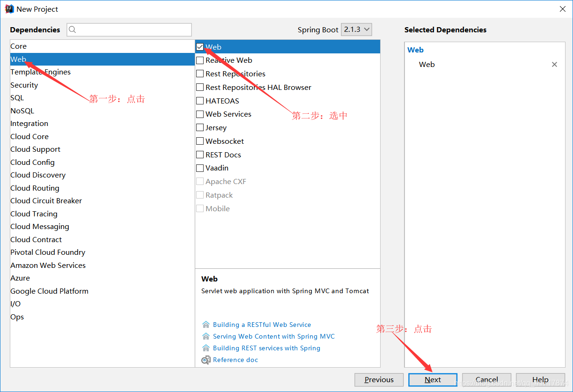Tick Rest Repositories HAL Browser checkbox
The width and height of the screenshot is (573, 392).
click(200, 88)
